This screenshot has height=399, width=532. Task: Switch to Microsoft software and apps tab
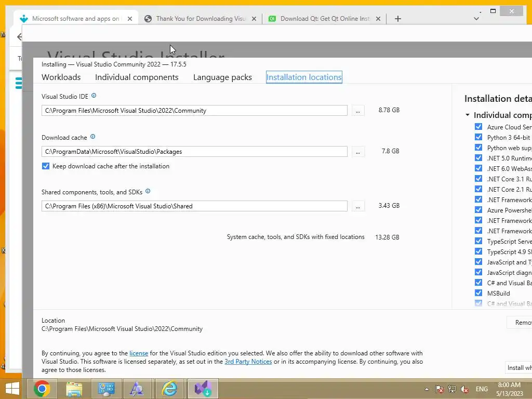pyautogui.click(x=75, y=19)
